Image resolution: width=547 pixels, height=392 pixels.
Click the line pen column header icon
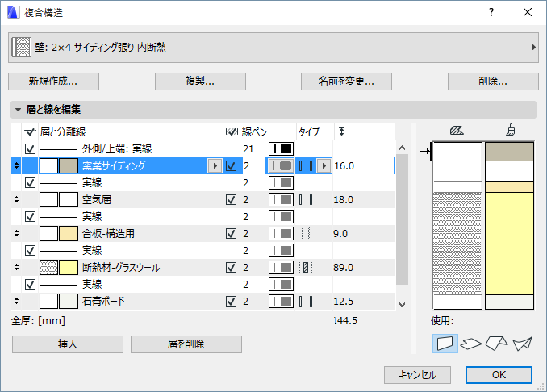point(232,131)
